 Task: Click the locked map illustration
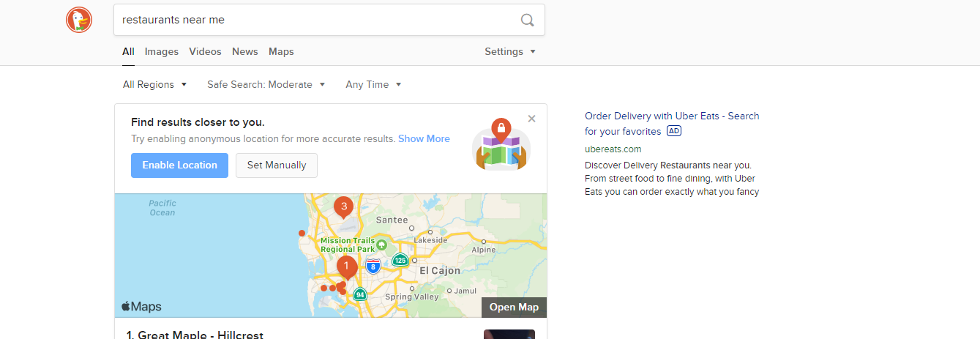click(x=501, y=144)
